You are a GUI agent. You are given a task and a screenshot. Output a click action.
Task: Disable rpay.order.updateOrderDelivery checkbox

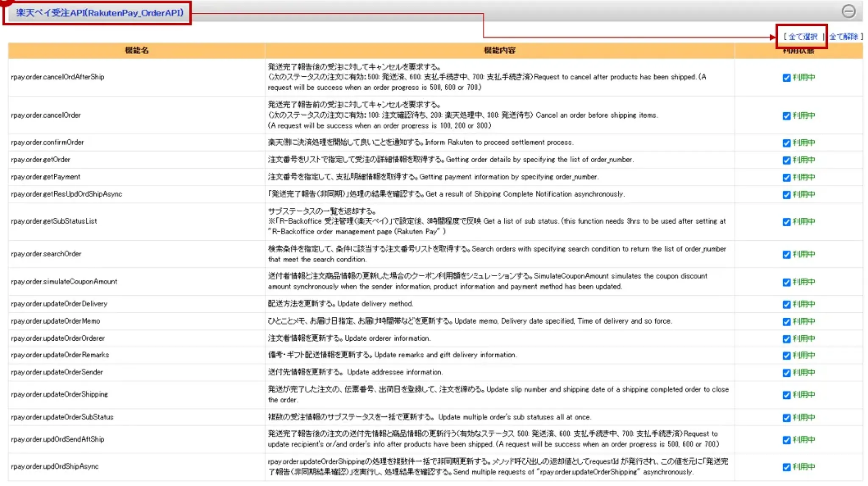[x=786, y=304]
